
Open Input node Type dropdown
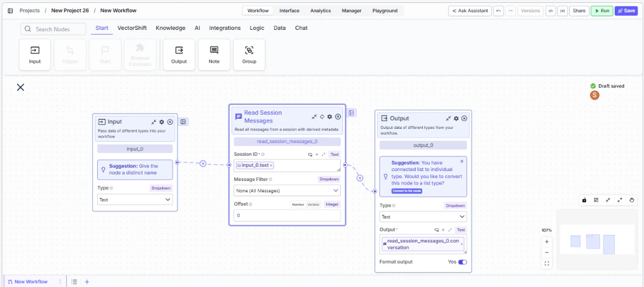pos(135,199)
